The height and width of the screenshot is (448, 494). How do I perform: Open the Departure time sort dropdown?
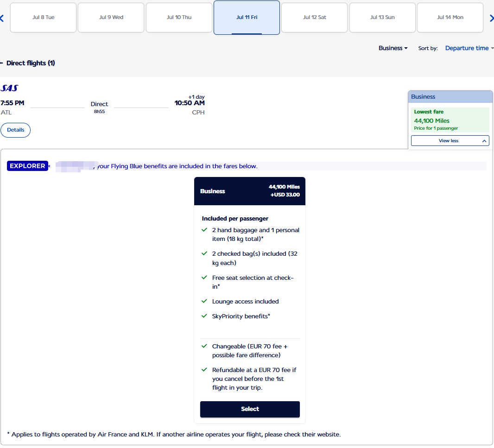469,48
